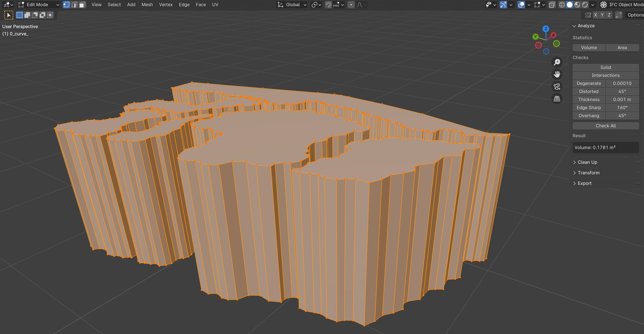Edit the Degenerate threshold 0.00010 field
This screenshot has width=644, height=334.
pos(622,84)
